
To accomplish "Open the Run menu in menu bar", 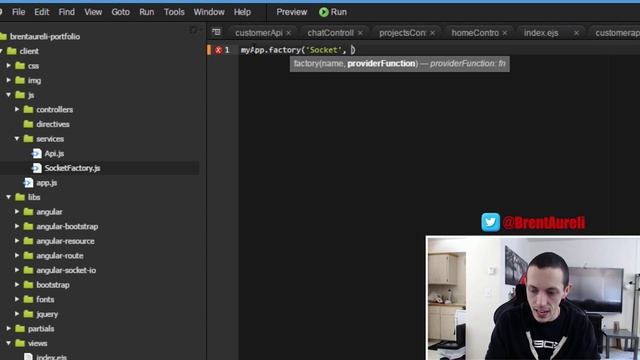I will pos(147,12).
